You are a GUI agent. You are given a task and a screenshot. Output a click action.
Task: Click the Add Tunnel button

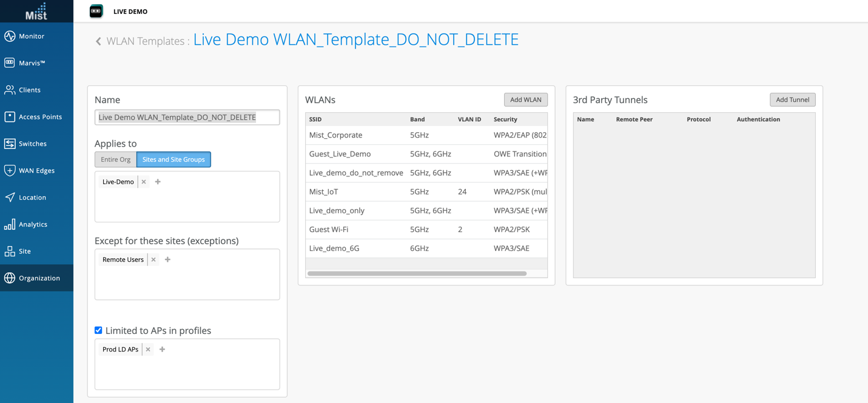click(x=792, y=99)
